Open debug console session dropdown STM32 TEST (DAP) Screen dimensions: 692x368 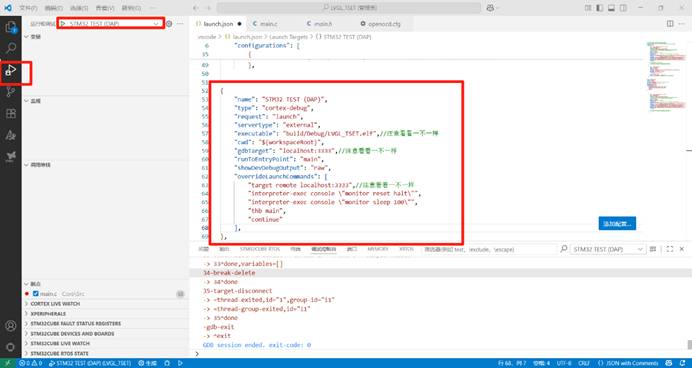(608, 249)
